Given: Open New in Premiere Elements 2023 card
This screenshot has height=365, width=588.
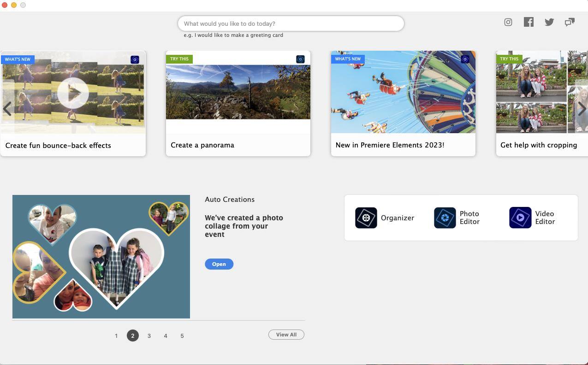Looking at the screenshot, I should click(403, 104).
